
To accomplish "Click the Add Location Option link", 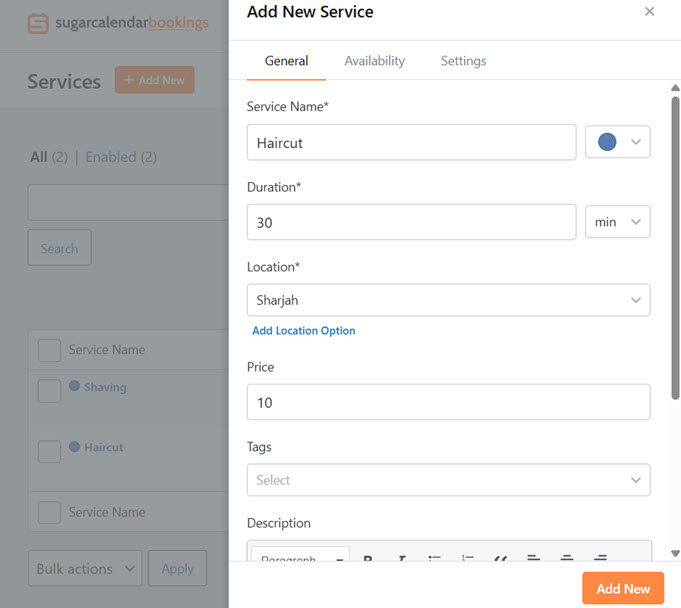I will 304,330.
